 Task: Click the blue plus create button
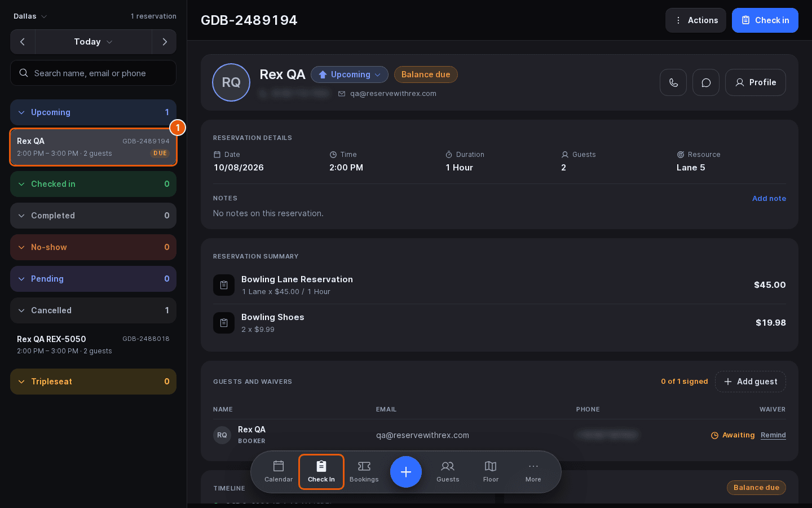tap(406, 472)
